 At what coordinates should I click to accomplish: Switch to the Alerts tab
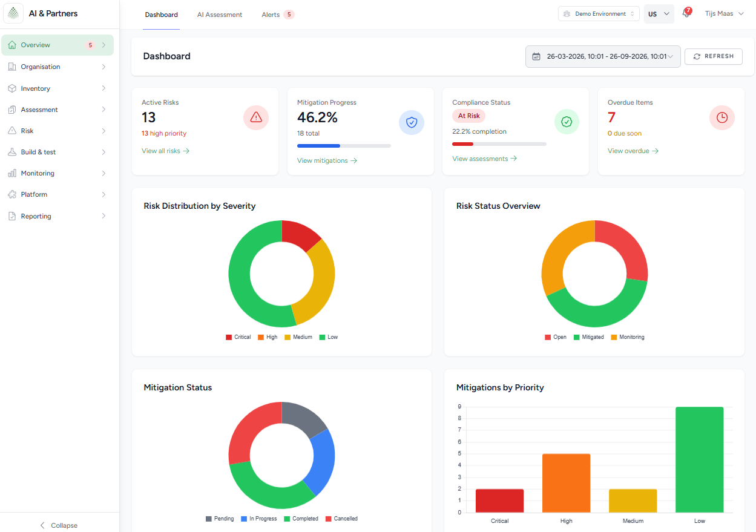[278, 15]
